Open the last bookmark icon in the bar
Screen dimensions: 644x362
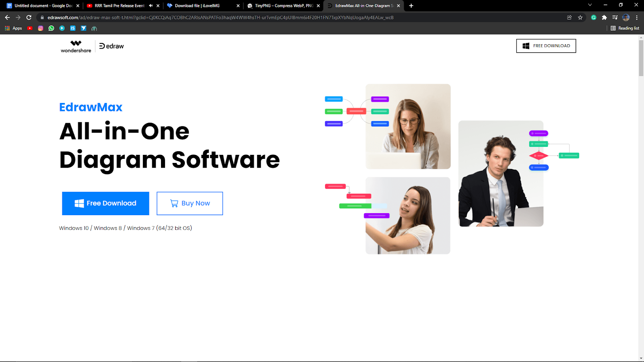(94, 29)
